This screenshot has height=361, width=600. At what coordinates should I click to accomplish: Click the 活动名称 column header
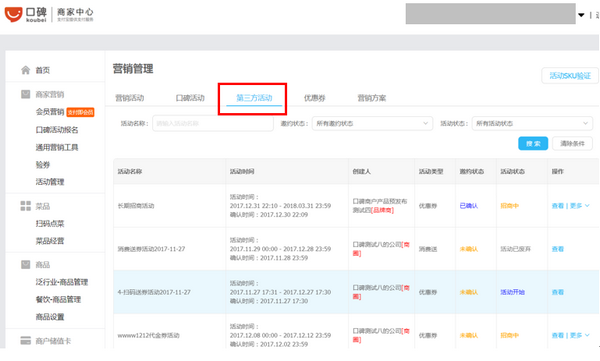(x=130, y=172)
